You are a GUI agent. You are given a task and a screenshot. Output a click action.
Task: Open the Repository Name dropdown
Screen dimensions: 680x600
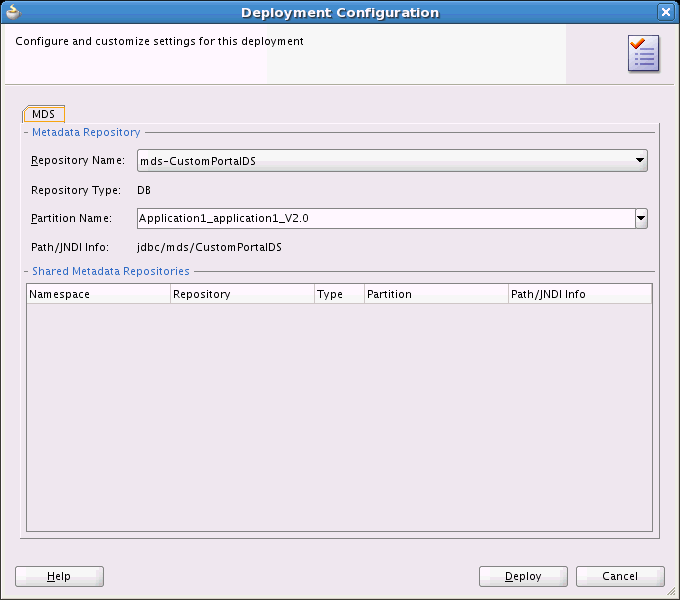point(392,160)
